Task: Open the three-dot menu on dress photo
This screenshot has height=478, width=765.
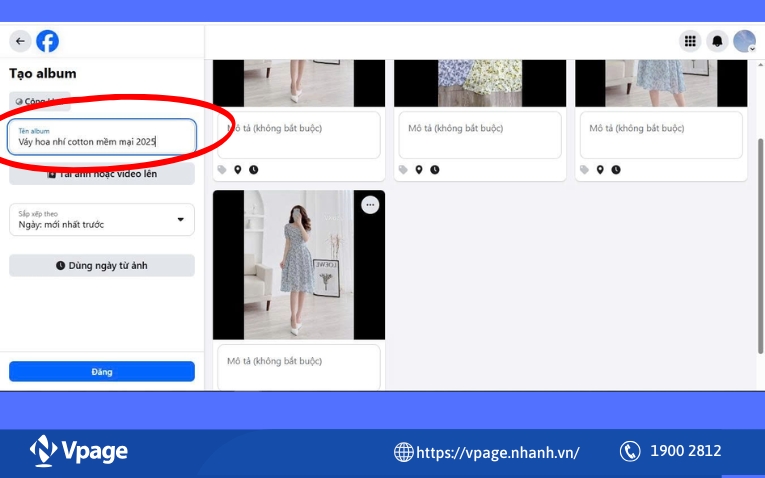Action: point(370,205)
